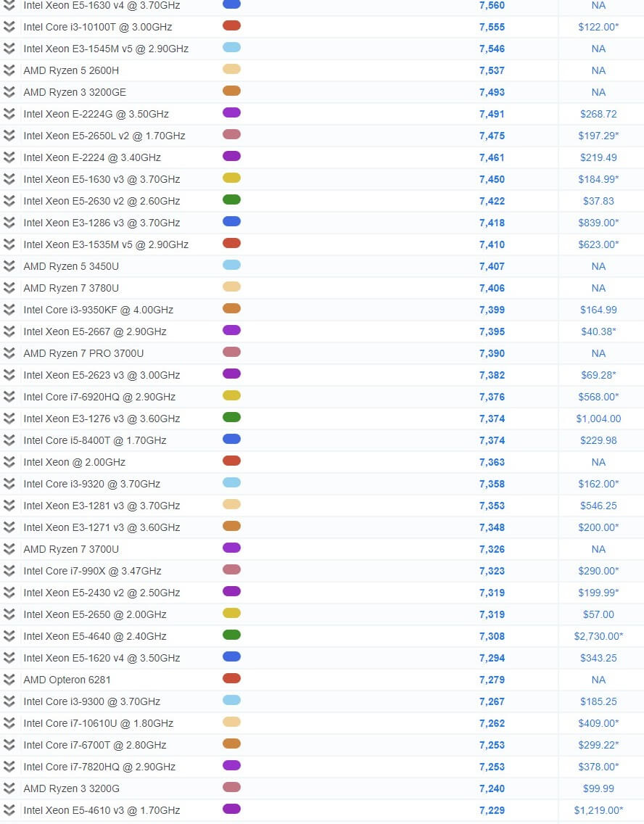Image resolution: width=644 pixels, height=824 pixels.
Task: Open the Intel Core i3-9320 @ 3.70GHz link
Action: (91, 484)
